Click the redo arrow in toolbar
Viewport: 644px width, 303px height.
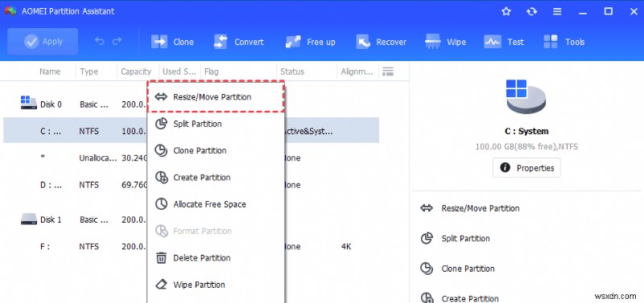[x=117, y=41]
